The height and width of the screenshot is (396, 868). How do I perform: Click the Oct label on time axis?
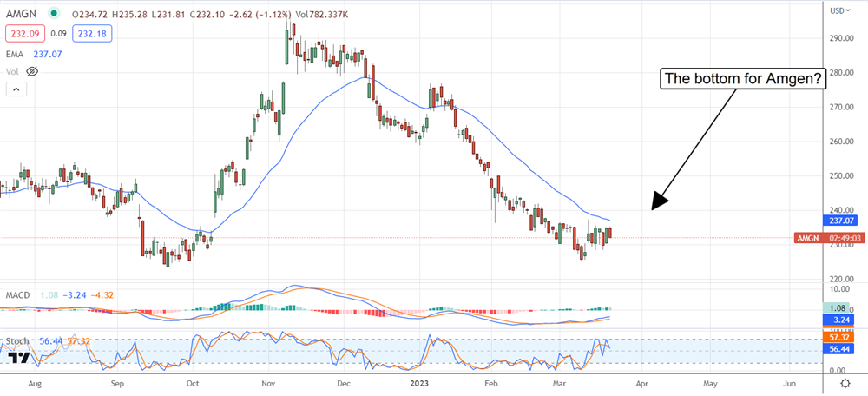(x=192, y=383)
